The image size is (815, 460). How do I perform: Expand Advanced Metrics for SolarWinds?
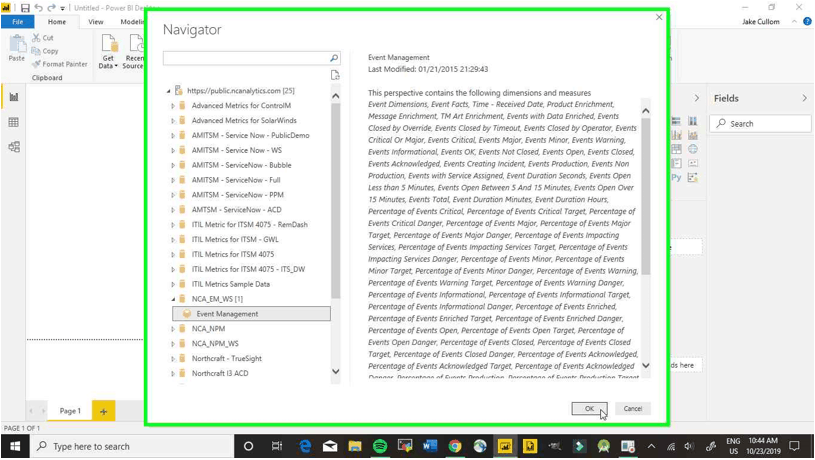[x=173, y=121]
